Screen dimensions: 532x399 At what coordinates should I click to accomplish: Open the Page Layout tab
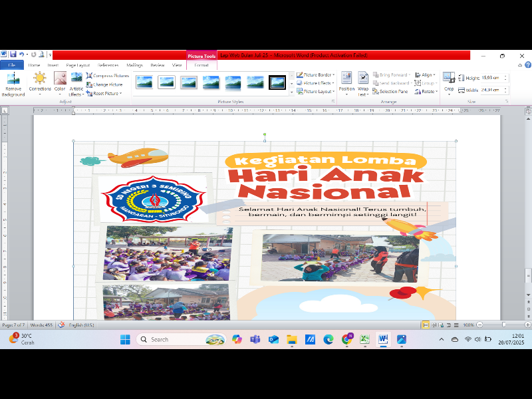(x=78, y=65)
